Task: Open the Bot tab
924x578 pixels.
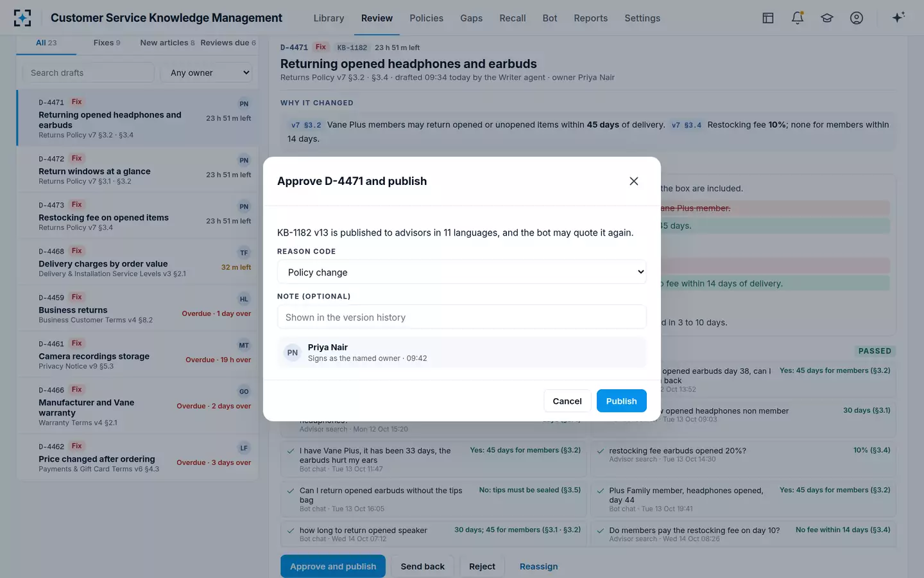Action: tap(550, 18)
